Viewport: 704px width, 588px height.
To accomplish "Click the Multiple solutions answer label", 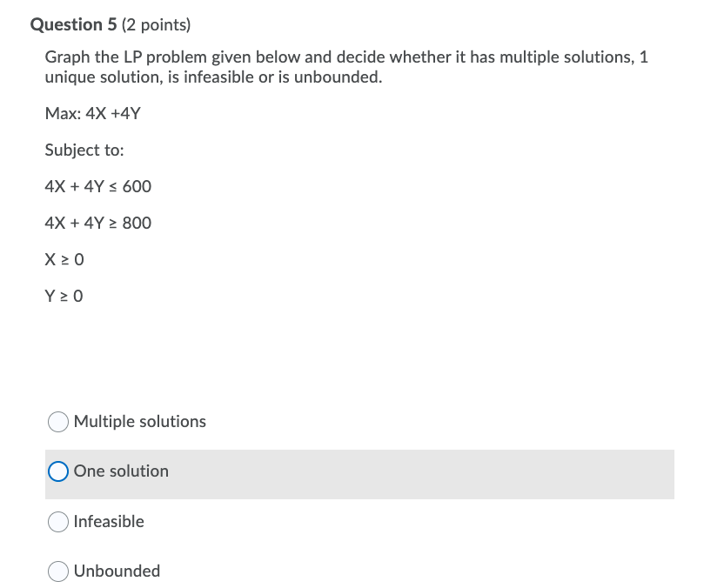I will point(140,421).
